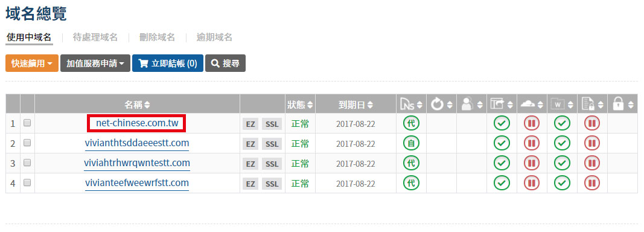Screen dimensions: 644x232
Task: Click the red pause icon under document-lock column, row 4
Action: coord(592,183)
